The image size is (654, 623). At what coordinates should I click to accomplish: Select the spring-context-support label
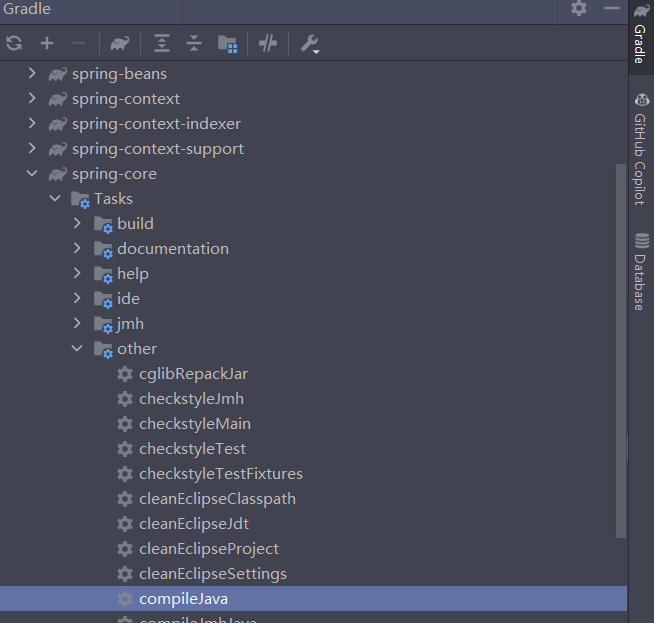point(158,149)
